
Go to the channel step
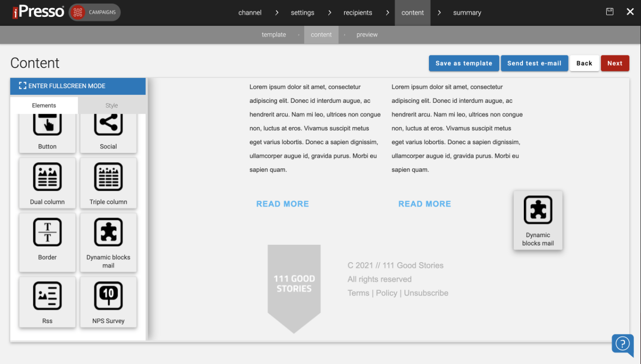point(250,13)
